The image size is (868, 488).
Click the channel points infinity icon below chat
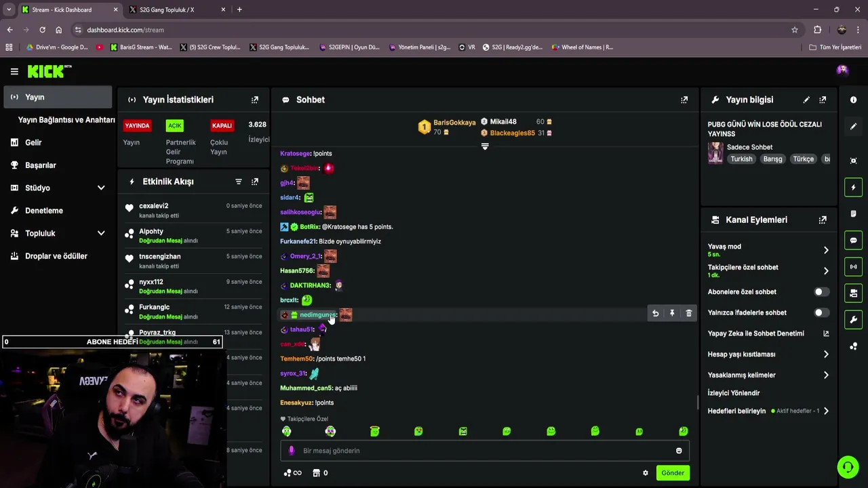click(x=293, y=473)
